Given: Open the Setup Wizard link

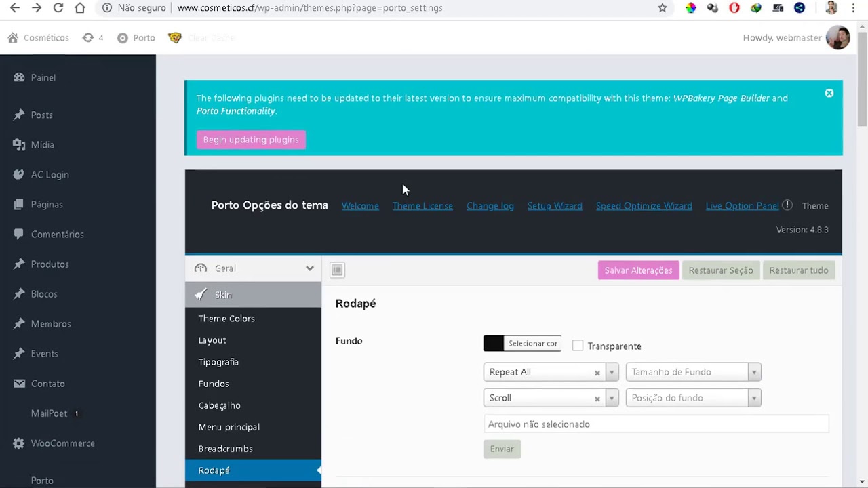Looking at the screenshot, I should [x=555, y=206].
